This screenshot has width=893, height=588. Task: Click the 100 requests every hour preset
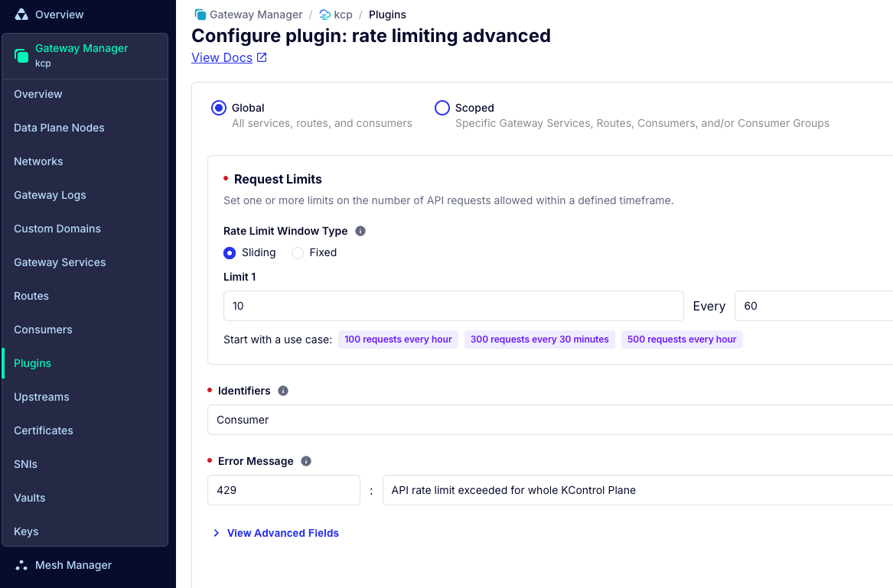[398, 339]
